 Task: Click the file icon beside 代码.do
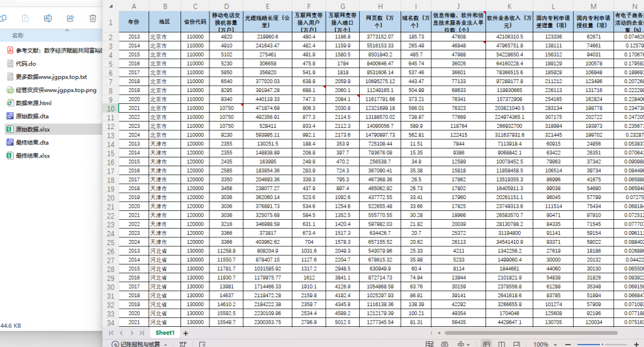10,64
